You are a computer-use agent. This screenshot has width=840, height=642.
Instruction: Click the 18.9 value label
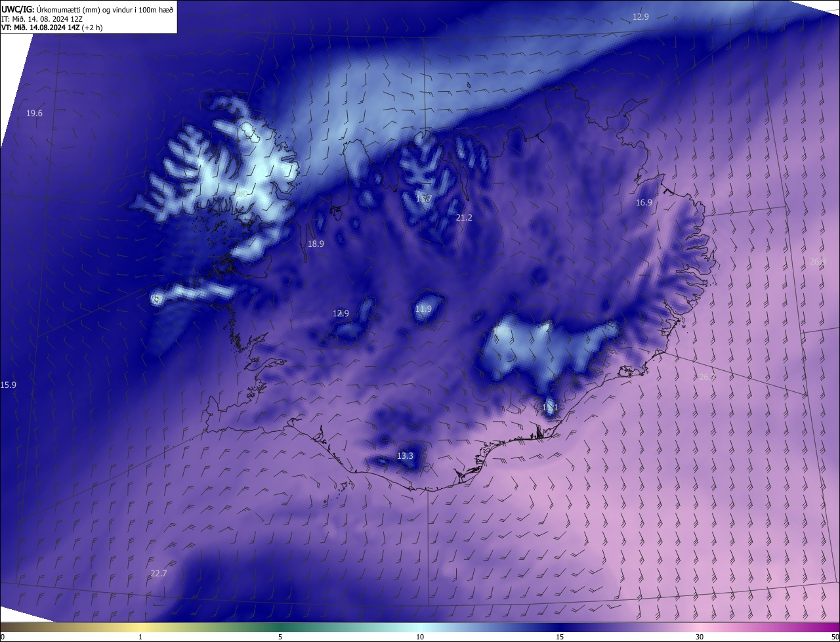click(316, 244)
